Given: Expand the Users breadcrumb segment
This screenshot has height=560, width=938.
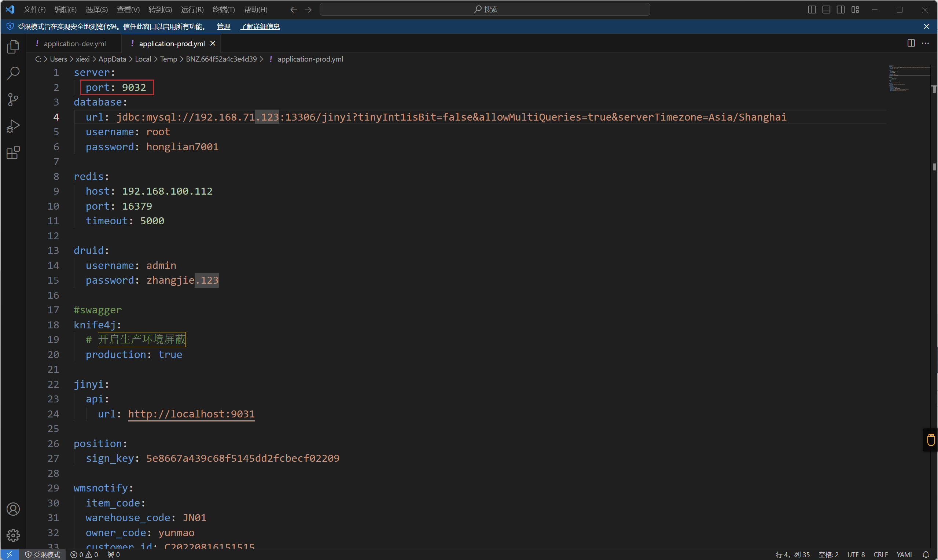Looking at the screenshot, I should (x=59, y=59).
